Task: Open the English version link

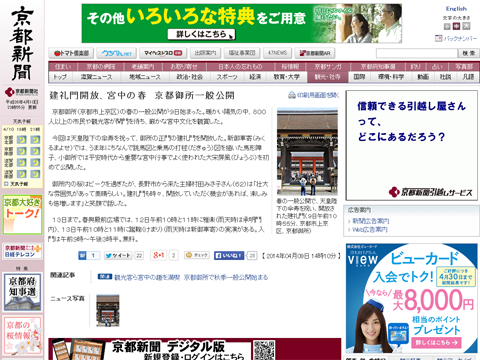Action: click(456, 9)
